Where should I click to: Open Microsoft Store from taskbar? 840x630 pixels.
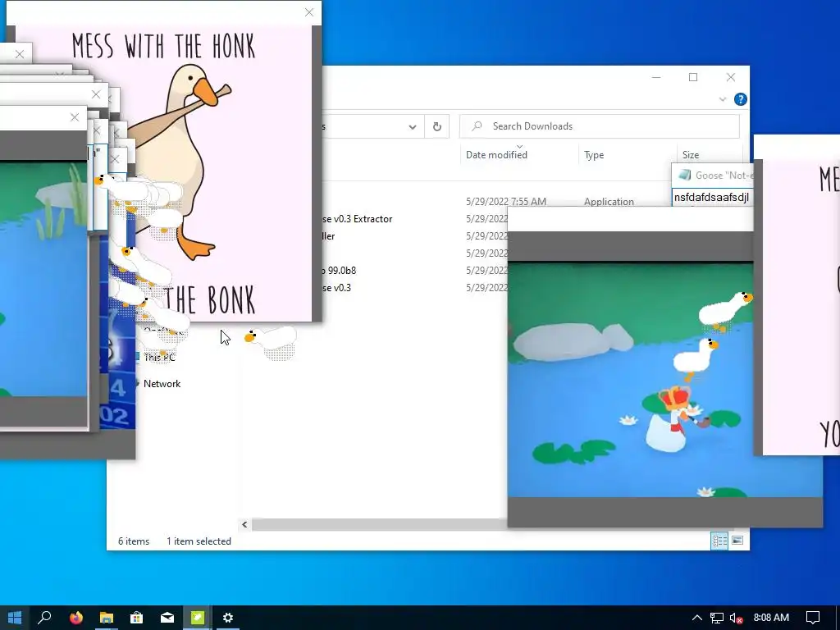click(137, 618)
